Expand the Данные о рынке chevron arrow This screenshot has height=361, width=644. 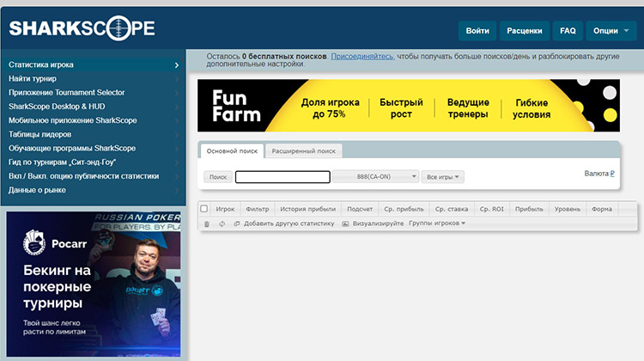(x=177, y=190)
